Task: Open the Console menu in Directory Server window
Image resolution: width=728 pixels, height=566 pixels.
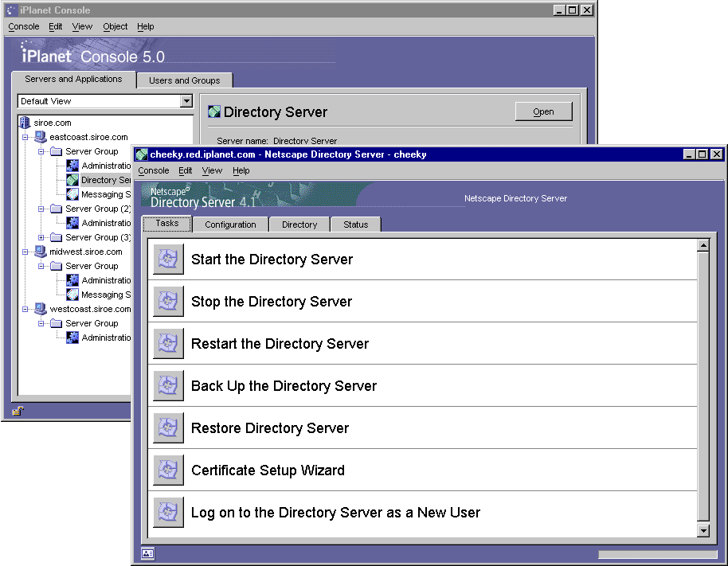Action: pyautogui.click(x=153, y=170)
